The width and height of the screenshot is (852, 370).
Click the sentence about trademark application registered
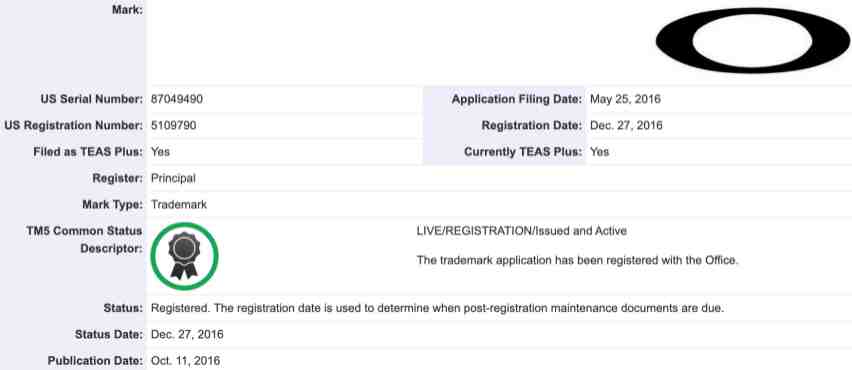578,260
